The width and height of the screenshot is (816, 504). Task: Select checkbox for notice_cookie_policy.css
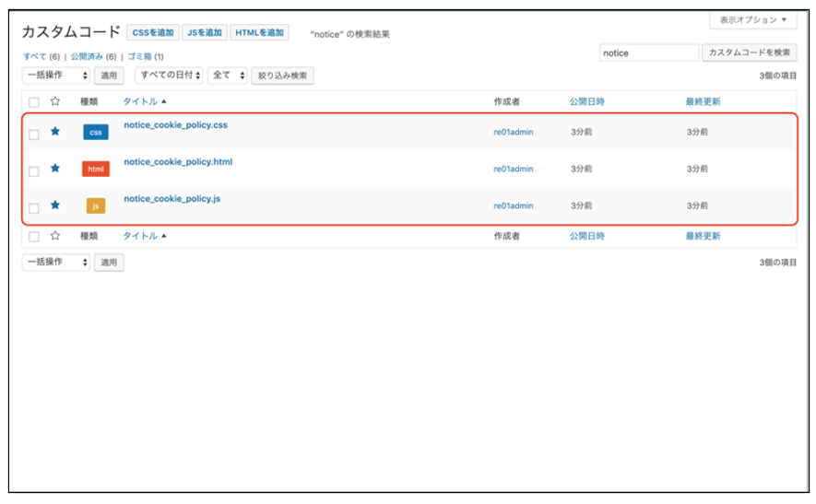pos(34,135)
